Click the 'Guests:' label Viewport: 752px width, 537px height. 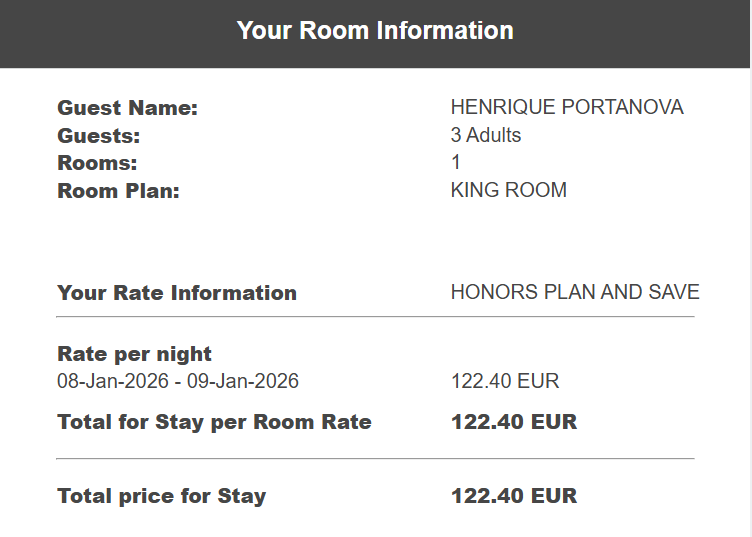99,136
